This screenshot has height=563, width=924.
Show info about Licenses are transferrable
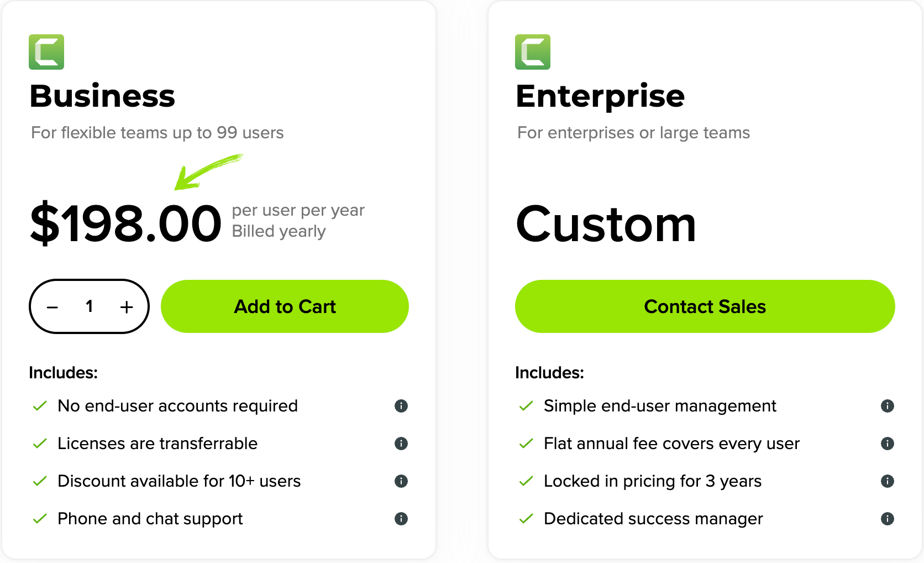click(401, 444)
